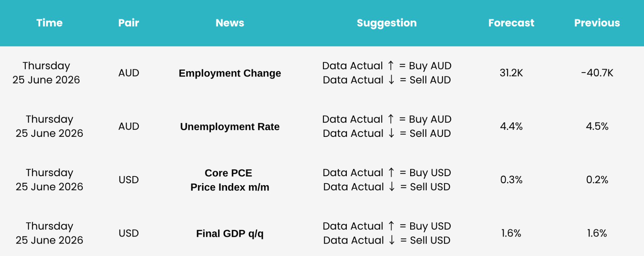Screen dimensions: 644x256
Task: Select the Time column header
Action: tap(49, 23)
